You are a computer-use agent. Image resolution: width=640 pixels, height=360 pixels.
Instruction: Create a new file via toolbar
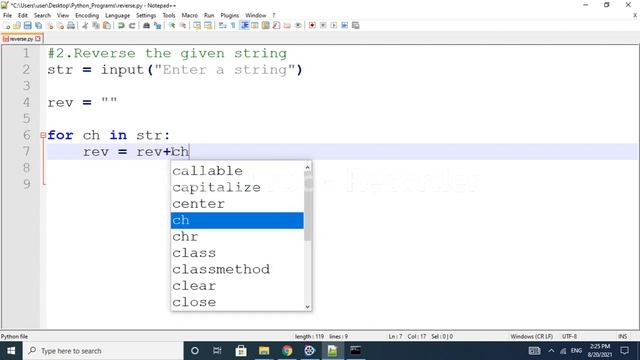7,25
